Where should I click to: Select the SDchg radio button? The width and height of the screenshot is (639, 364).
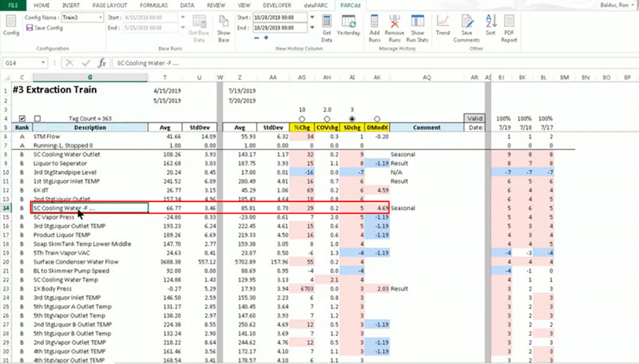pos(352,119)
